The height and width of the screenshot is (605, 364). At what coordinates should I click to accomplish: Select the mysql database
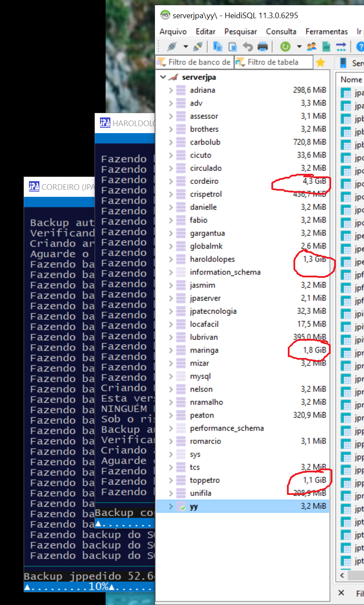pos(200,376)
